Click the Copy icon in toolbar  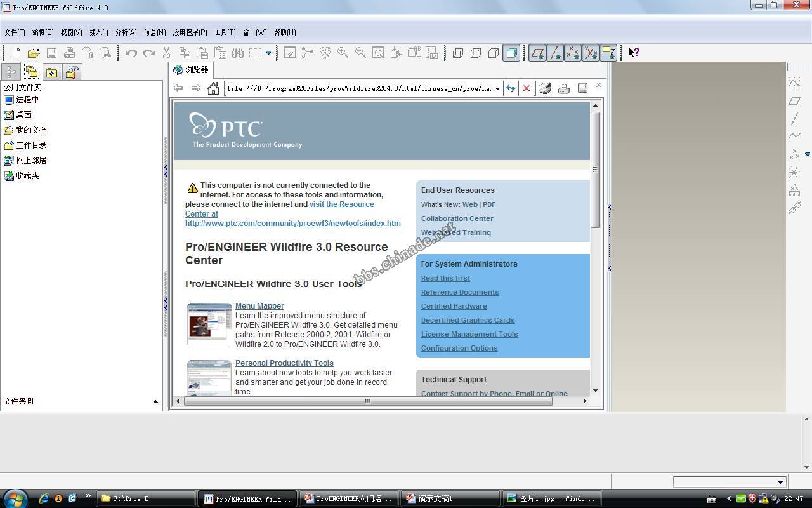(185, 53)
